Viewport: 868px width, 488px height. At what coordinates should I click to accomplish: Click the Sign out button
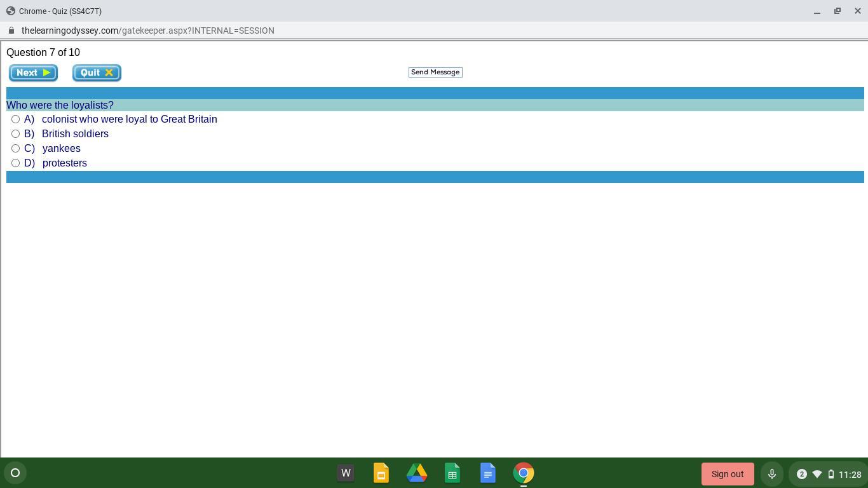click(728, 474)
